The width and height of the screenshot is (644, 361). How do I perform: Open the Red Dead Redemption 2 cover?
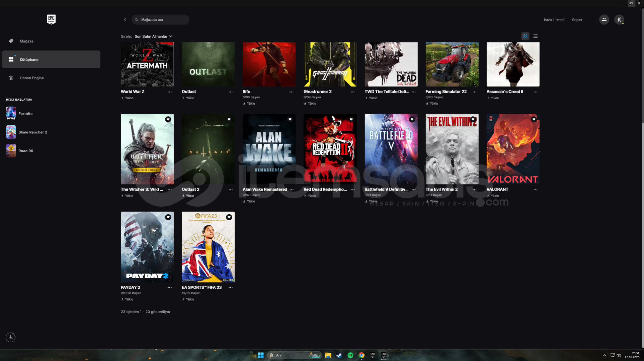point(330,149)
